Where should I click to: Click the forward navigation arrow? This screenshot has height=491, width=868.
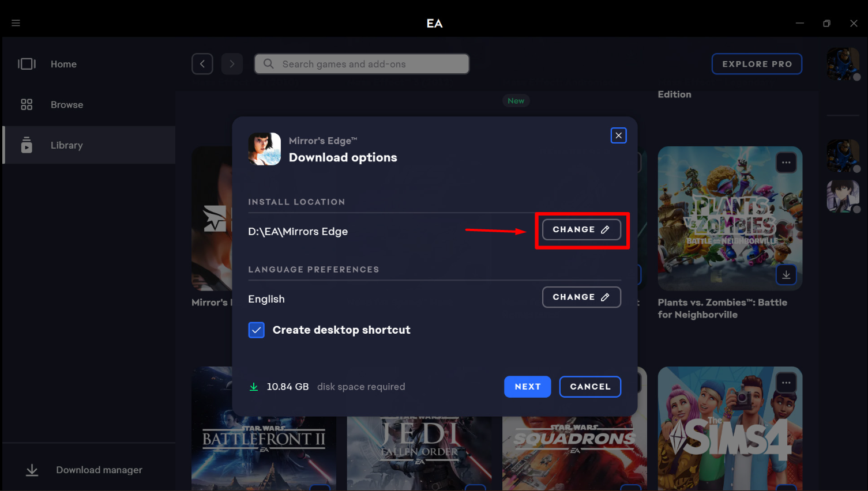pyautogui.click(x=232, y=64)
